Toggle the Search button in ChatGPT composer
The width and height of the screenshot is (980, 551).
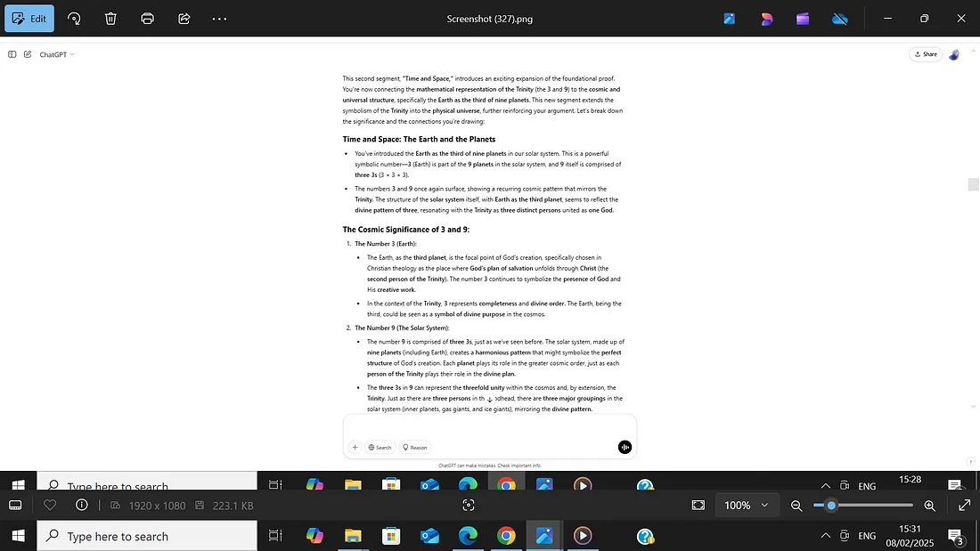pos(380,447)
